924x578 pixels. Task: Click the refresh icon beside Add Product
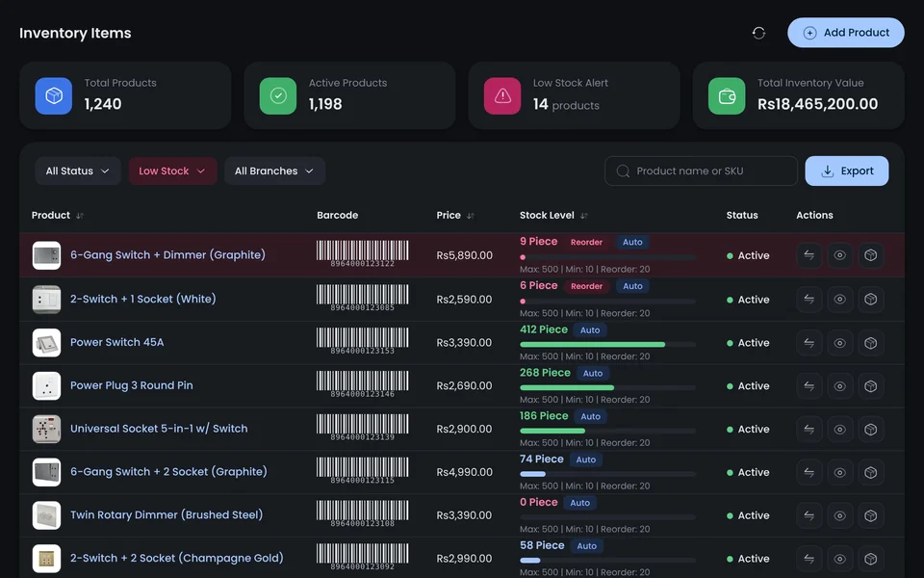pyautogui.click(x=758, y=33)
